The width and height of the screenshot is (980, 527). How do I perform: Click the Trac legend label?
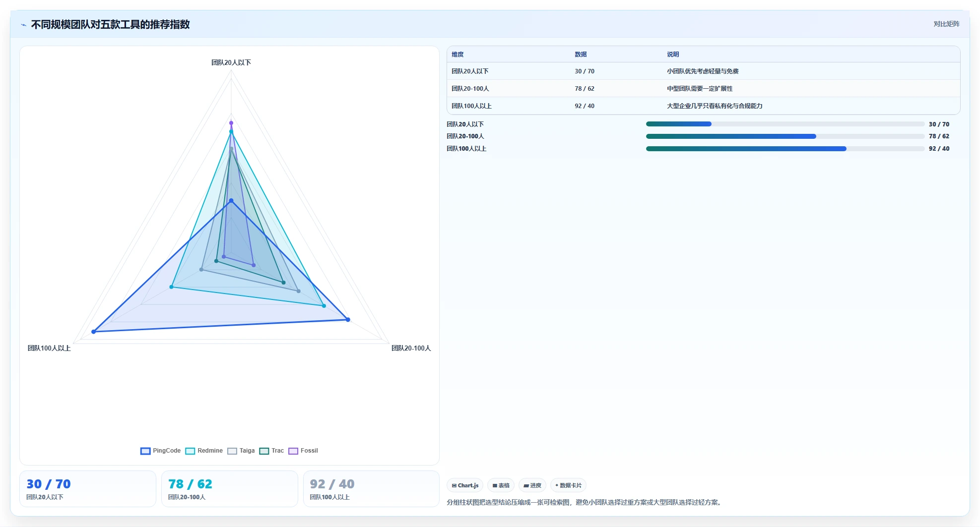pos(277,451)
